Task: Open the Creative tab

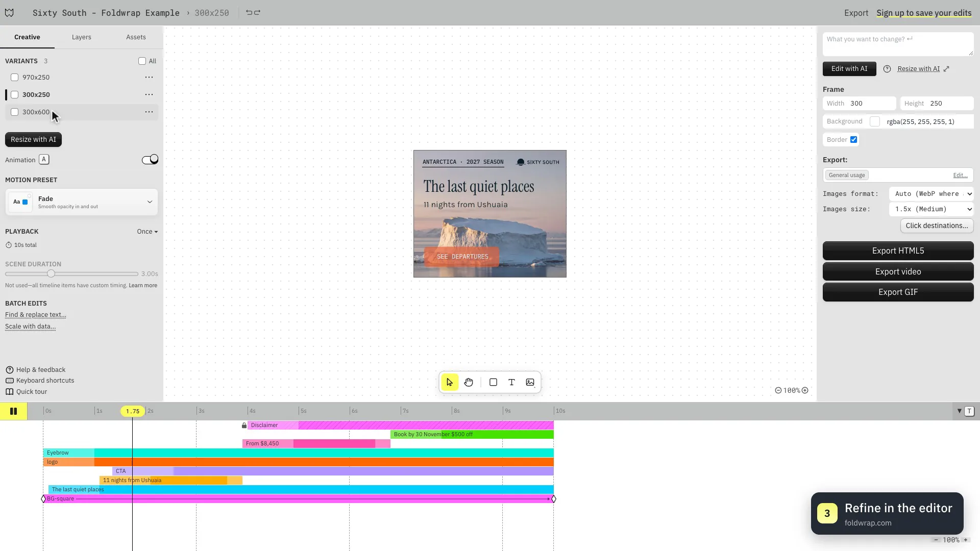Action: click(27, 37)
